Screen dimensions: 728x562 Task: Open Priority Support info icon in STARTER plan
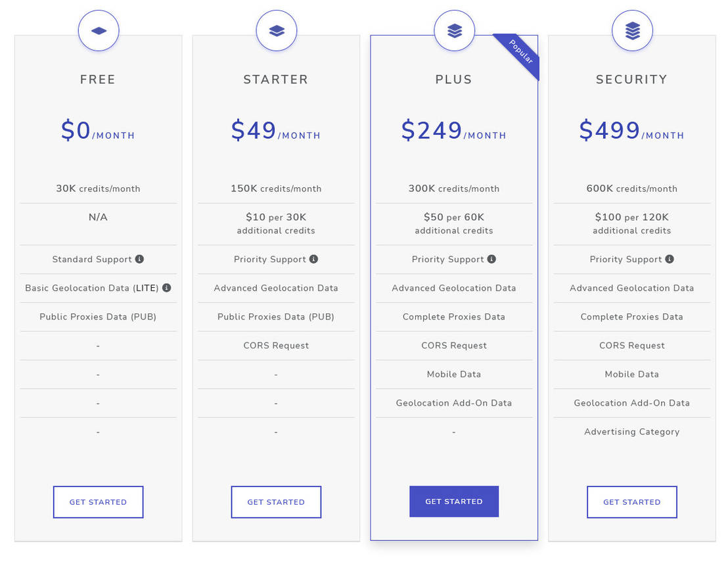314,259
